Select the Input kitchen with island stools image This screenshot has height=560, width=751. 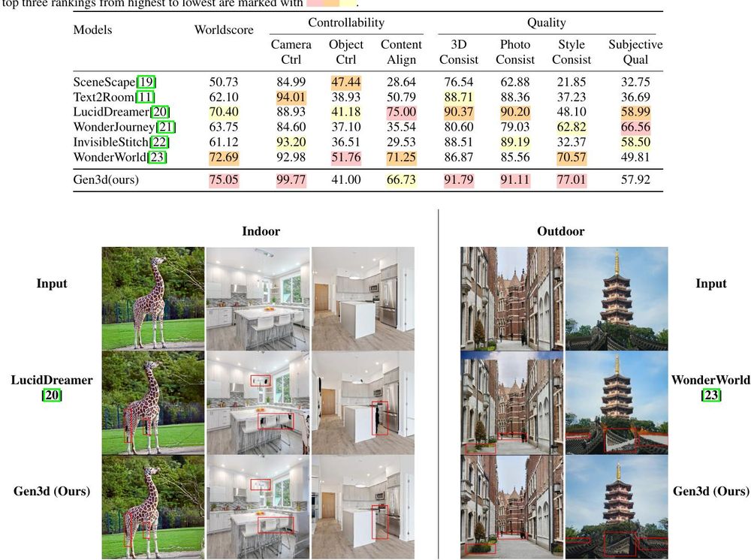(x=258, y=298)
